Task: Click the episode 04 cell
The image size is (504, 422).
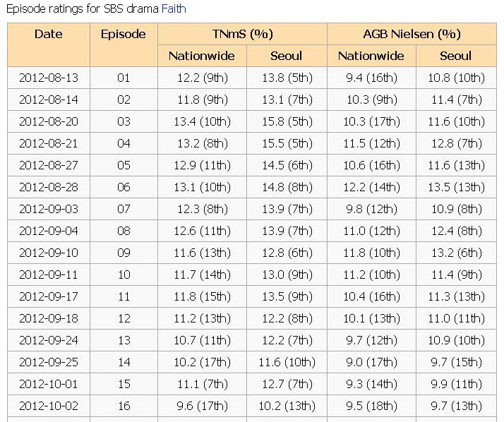Action: click(x=124, y=143)
